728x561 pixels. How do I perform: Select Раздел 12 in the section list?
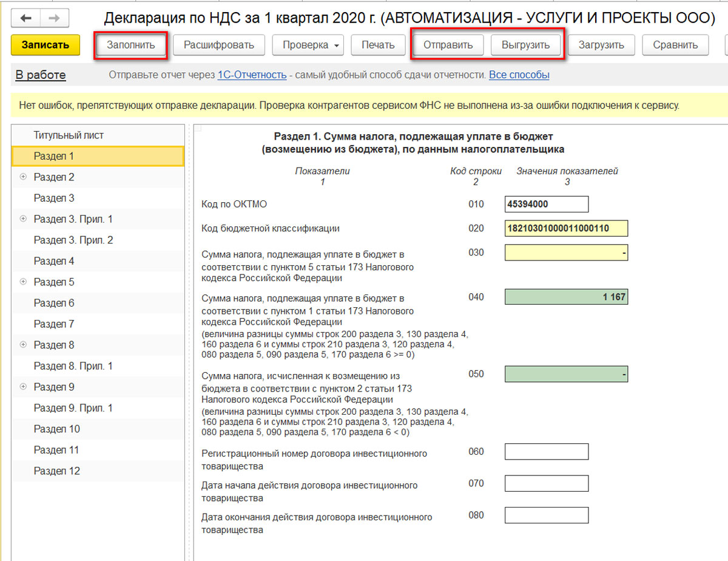pos(56,471)
